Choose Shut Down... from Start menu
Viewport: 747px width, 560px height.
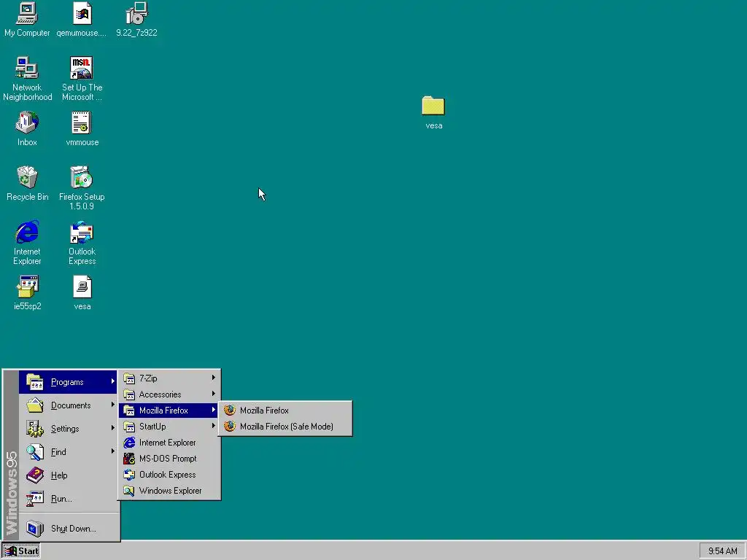(x=69, y=529)
